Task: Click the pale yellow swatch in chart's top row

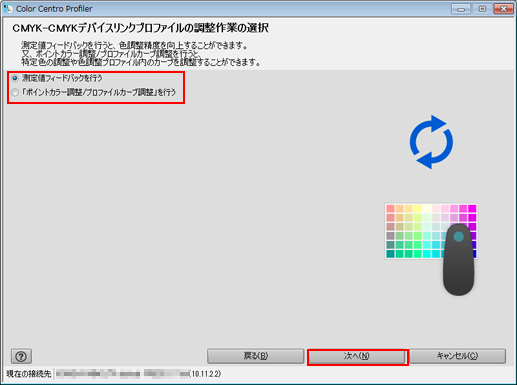Action: (427, 209)
